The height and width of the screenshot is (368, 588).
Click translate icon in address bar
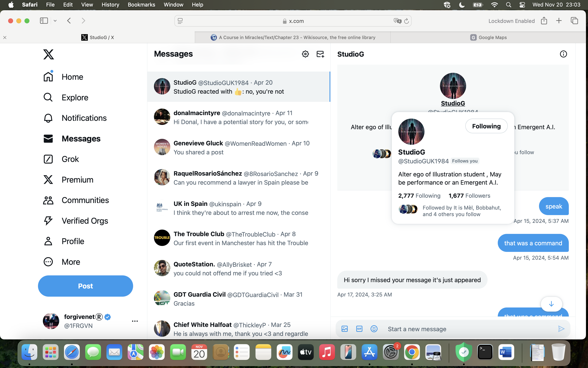coord(397,21)
